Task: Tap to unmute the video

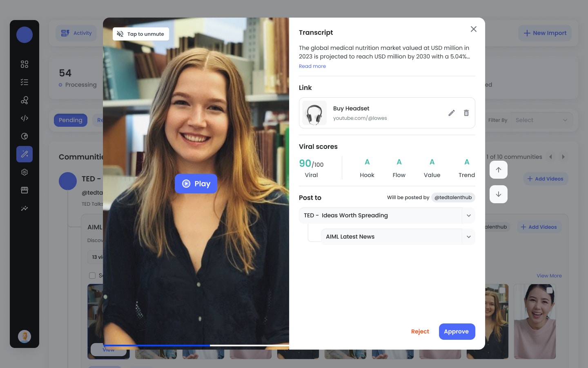Action: 141,34
